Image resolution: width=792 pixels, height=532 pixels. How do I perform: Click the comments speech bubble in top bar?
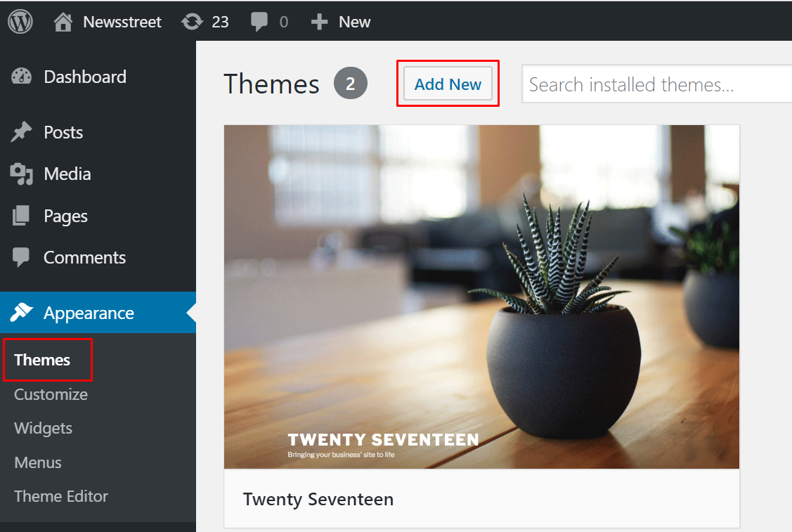pyautogui.click(x=259, y=22)
